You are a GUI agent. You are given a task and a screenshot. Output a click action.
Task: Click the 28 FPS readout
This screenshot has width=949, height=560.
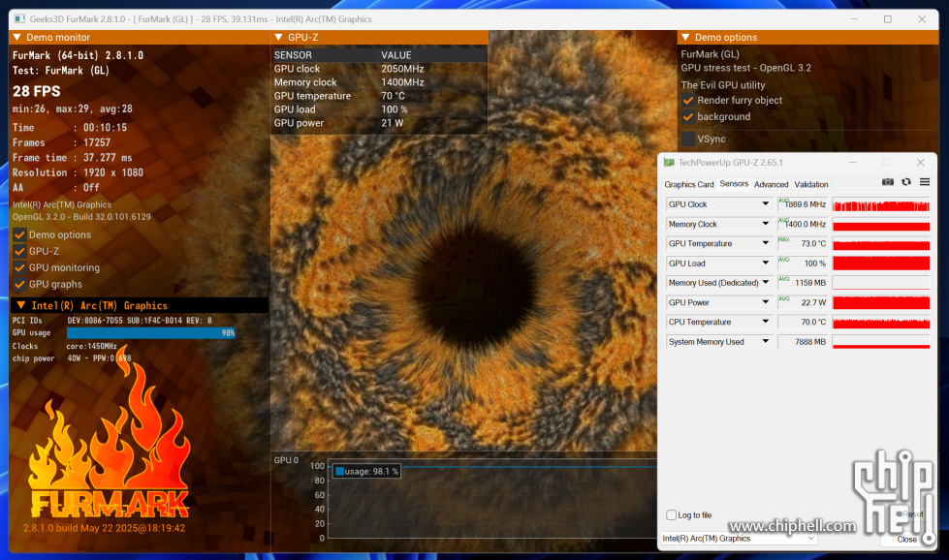tap(37, 91)
